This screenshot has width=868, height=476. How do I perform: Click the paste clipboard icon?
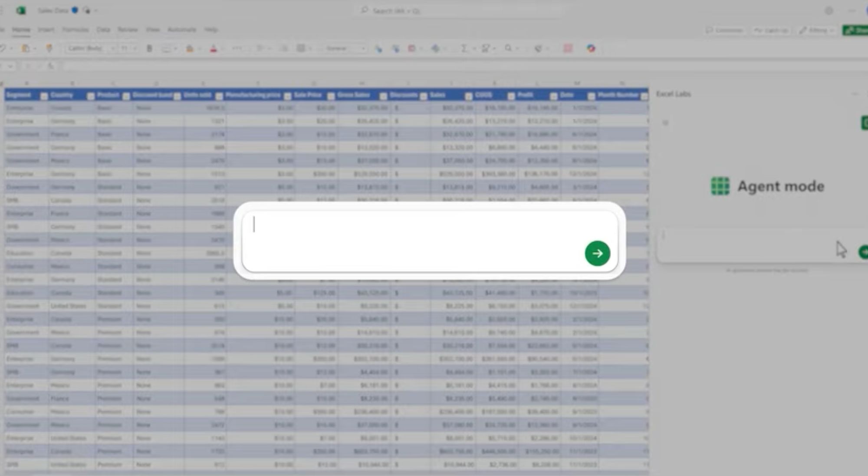[26, 48]
